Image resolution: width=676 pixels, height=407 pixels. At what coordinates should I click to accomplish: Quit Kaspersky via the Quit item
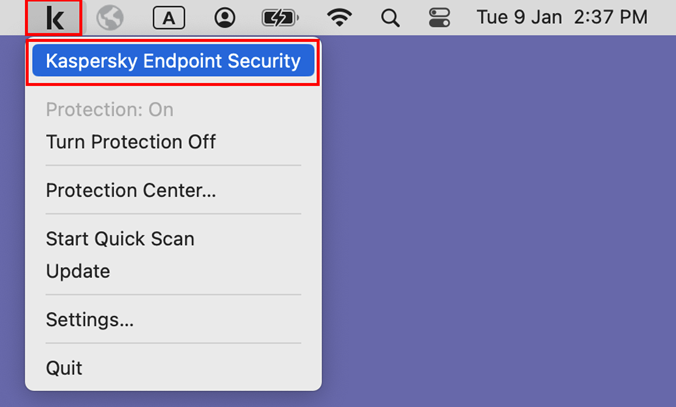(64, 368)
